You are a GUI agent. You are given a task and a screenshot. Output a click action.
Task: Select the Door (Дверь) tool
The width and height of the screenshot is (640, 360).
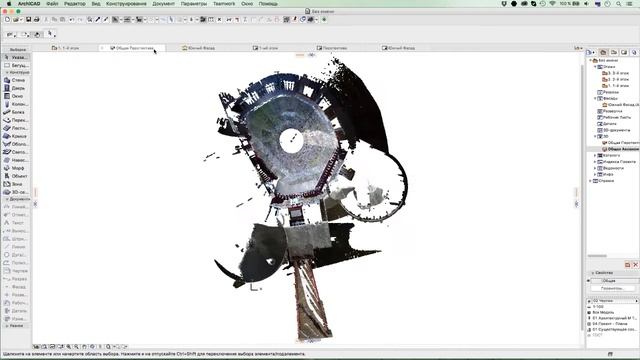[16, 88]
